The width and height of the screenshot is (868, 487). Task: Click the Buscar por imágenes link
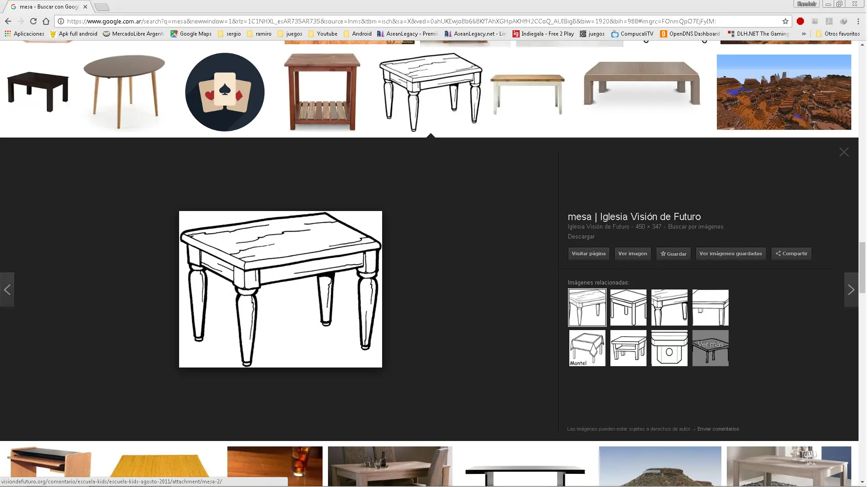(x=695, y=227)
